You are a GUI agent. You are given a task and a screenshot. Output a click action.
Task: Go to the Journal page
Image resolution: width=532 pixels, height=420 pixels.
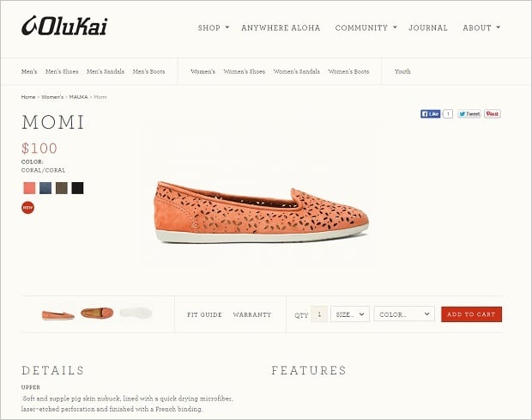click(x=428, y=27)
